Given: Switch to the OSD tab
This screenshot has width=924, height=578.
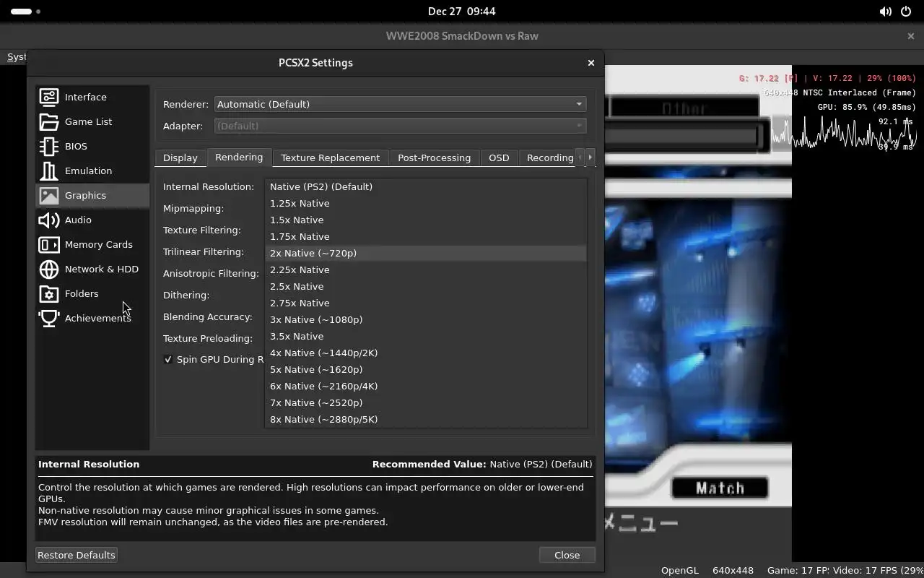Looking at the screenshot, I should coord(499,158).
